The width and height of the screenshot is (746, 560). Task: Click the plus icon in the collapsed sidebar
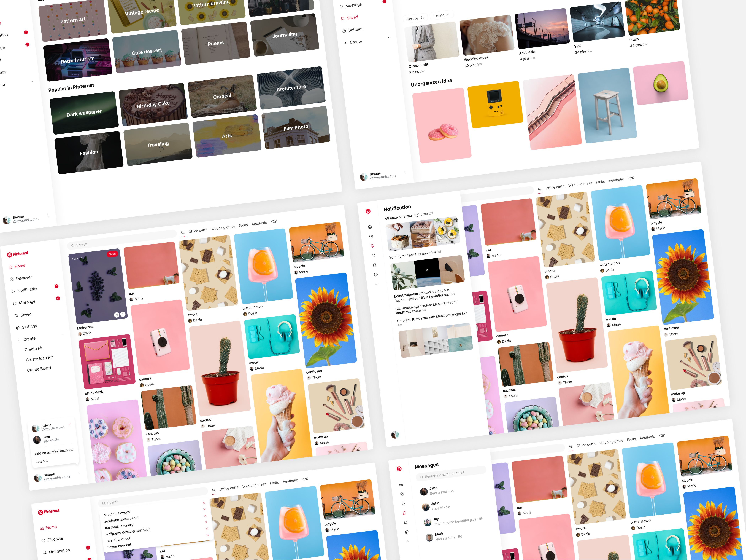coord(377,284)
